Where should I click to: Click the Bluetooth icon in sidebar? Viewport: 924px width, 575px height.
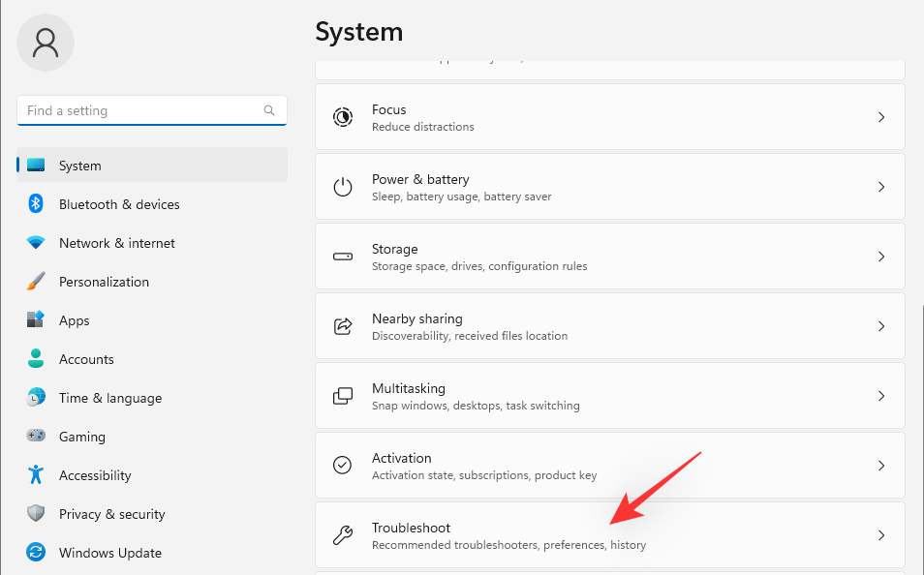tap(36, 204)
